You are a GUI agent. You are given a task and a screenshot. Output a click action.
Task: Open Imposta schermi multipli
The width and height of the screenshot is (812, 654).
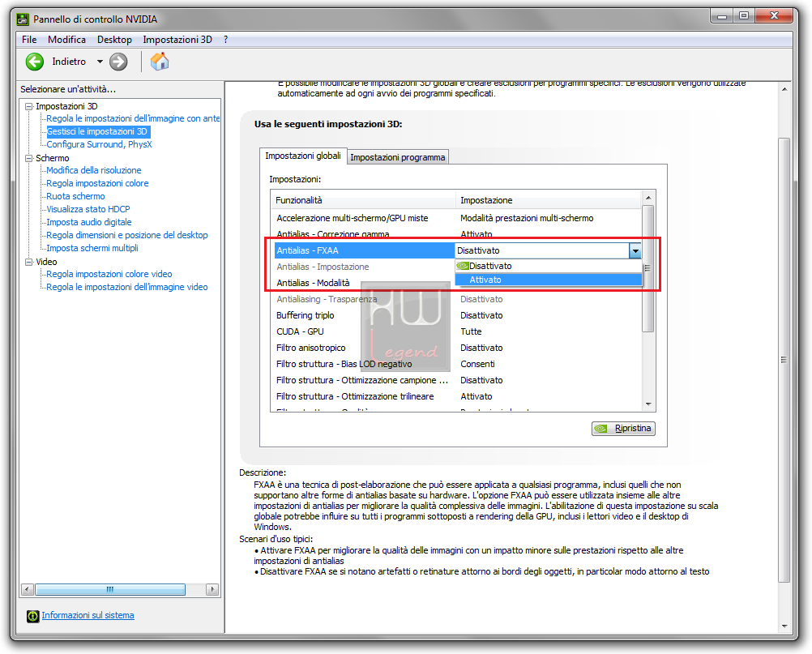click(92, 248)
